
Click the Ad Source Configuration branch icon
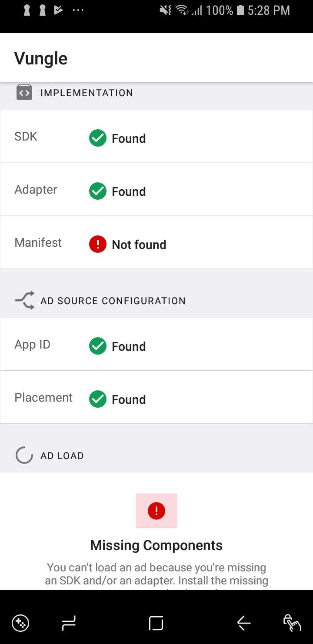coord(24,300)
